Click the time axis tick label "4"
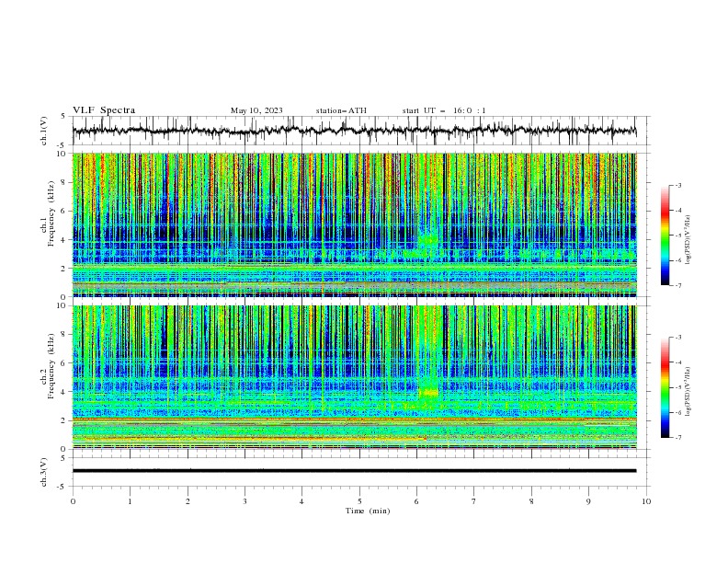This screenshot has width=728, height=563. click(x=301, y=501)
